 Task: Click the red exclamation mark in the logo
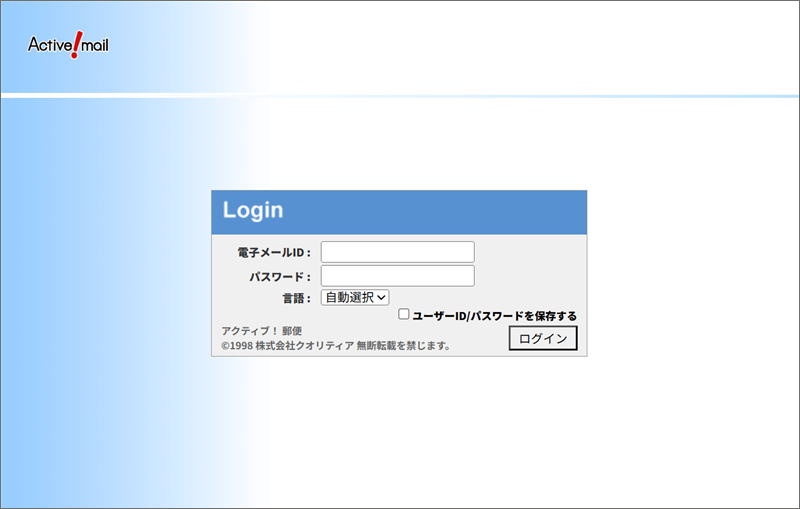75,44
